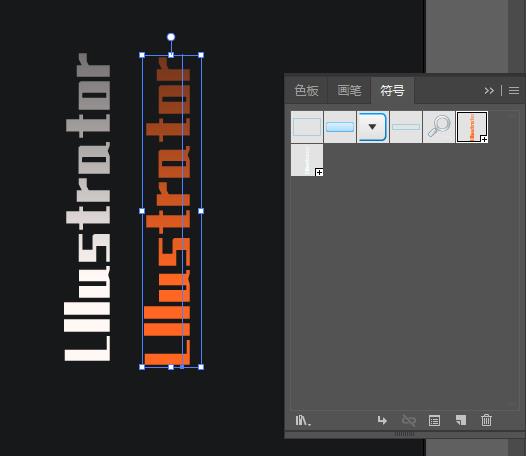This screenshot has width=526, height=456.
Task: Click the Break Link to Symbol icon
Action: (409, 420)
